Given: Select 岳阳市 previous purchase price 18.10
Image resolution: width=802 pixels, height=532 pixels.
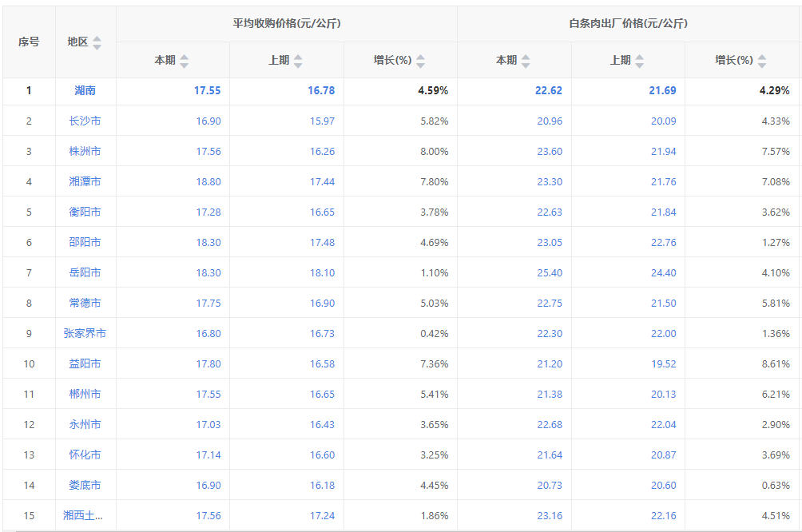Looking at the screenshot, I should [x=322, y=272].
